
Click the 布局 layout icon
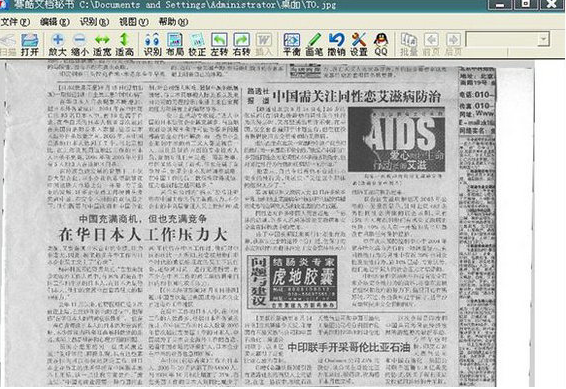[175, 45]
